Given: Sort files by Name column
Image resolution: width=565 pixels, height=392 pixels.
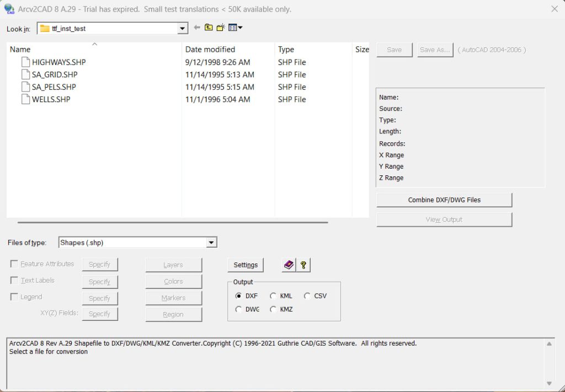Looking at the screenshot, I should pyautogui.click(x=94, y=49).
